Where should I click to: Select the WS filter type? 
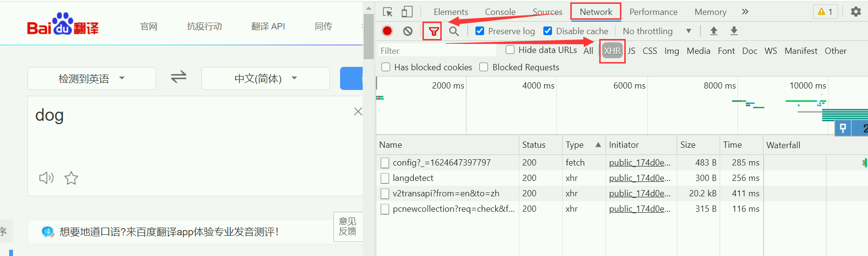tap(771, 51)
